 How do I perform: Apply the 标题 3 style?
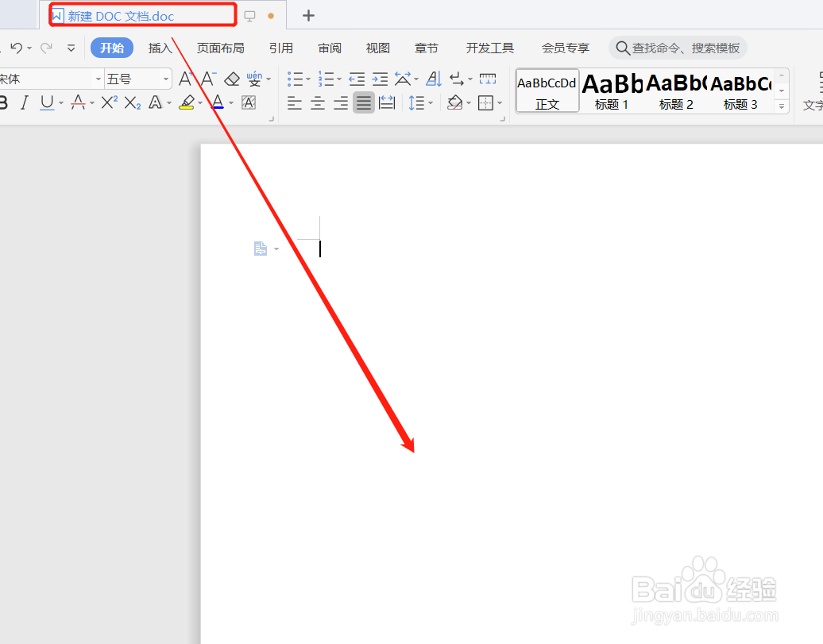[740, 91]
